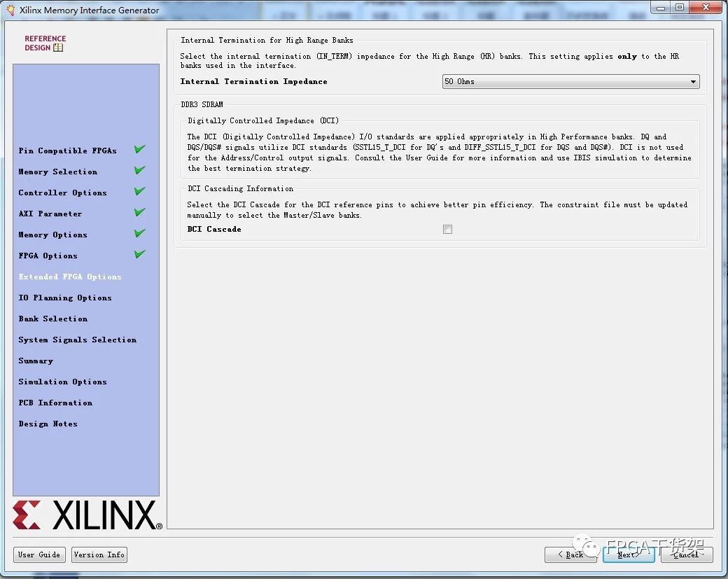Go to Controller Options step
The width and height of the screenshot is (728, 579).
click(x=63, y=193)
